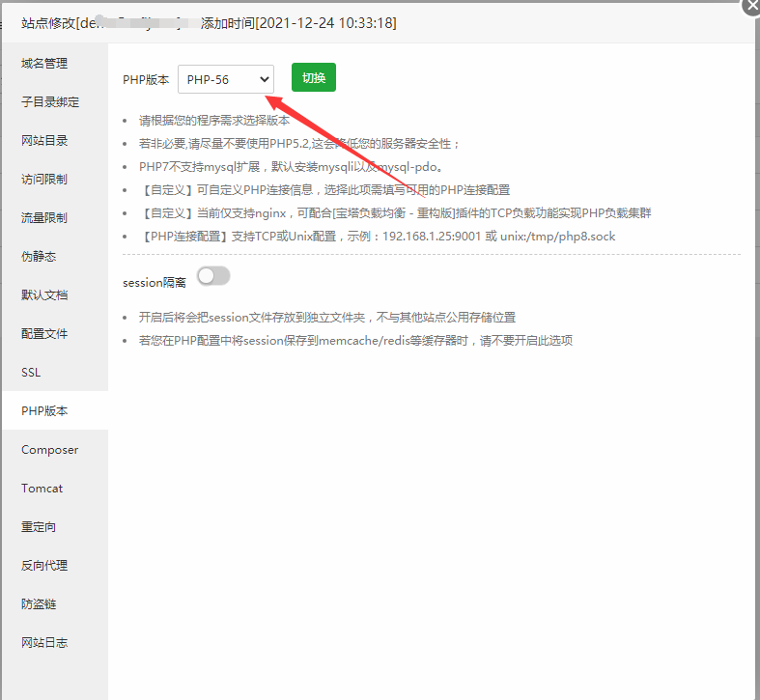
Task: Click the session隔离 label text
Action: (155, 283)
